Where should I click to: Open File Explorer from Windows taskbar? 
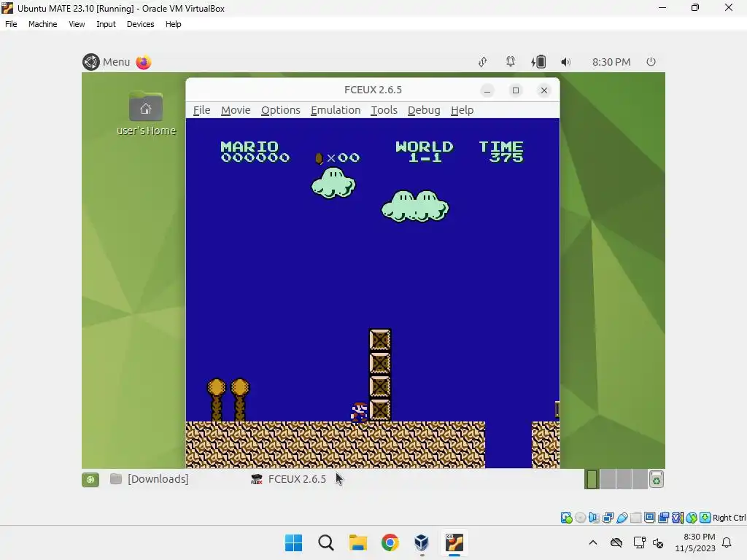coord(357,542)
